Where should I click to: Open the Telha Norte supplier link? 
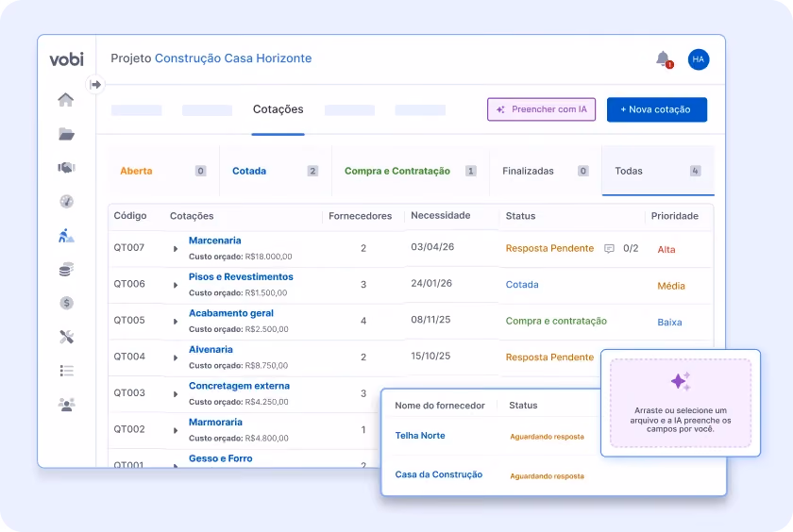(420, 436)
